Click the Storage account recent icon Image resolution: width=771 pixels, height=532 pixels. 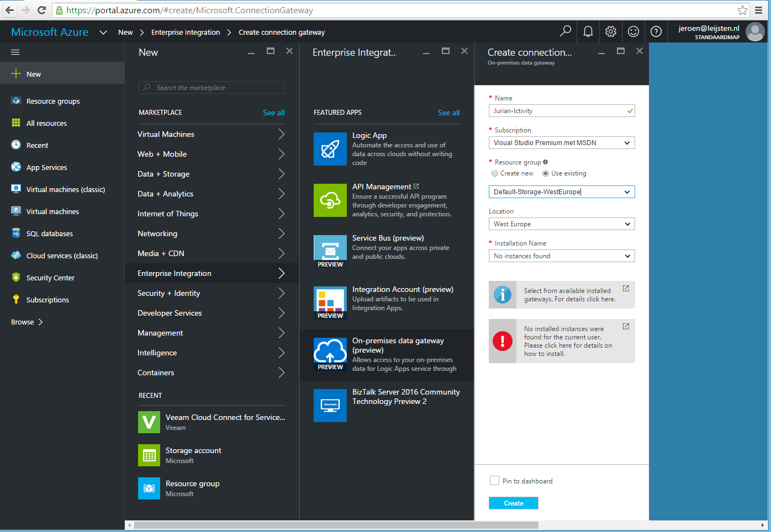click(149, 455)
